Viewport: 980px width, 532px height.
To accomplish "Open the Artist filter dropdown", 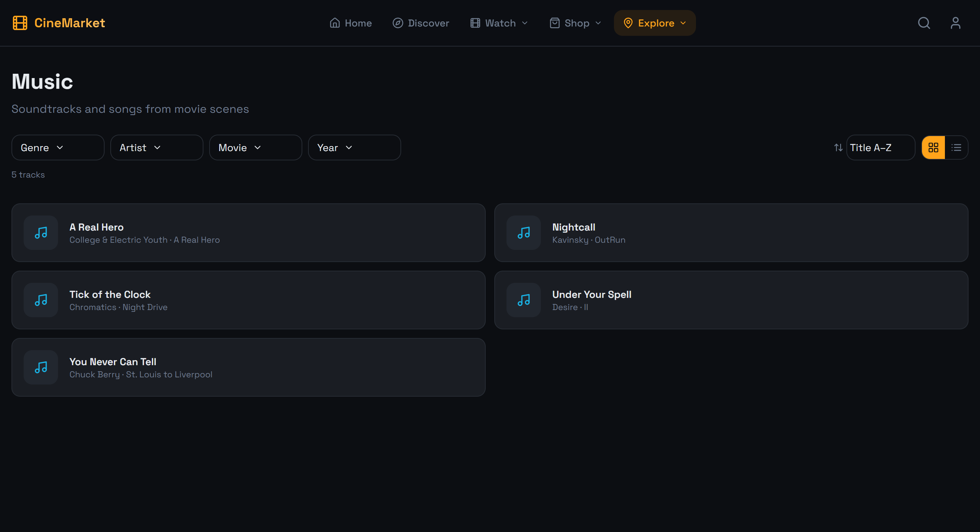I will tap(157, 147).
